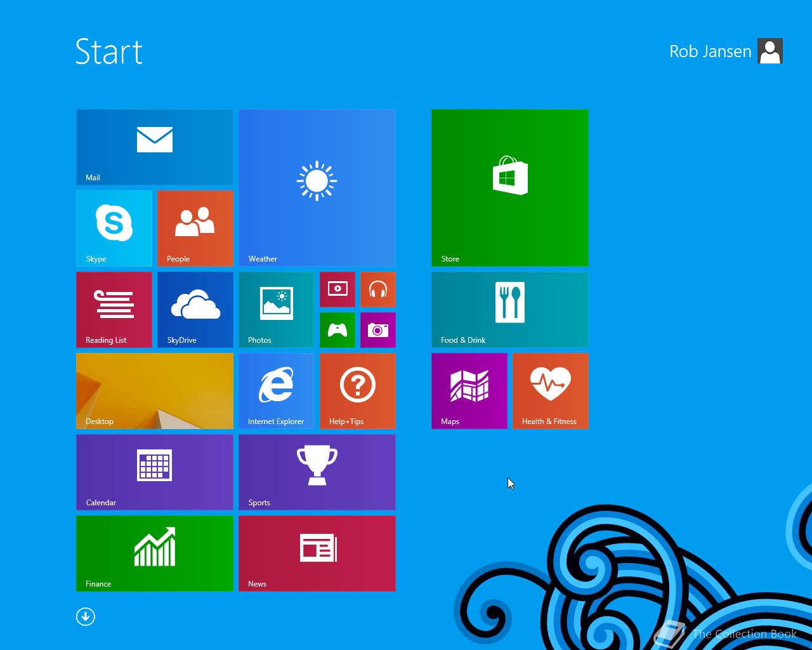The image size is (812, 650).
Task: Open the SkyDrive tile
Action: coord(195,310)
